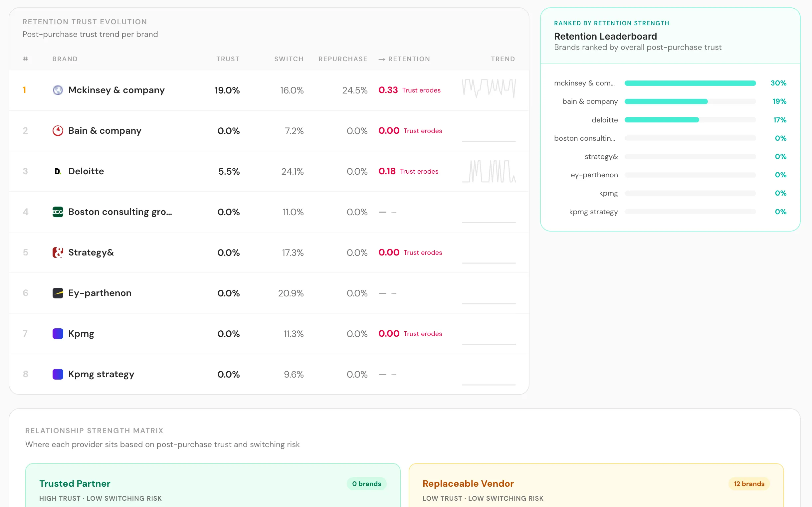812x507 pixels.
Task: Click the mckinsey leaderboard progress bar
Action: [x=690, y=83]
